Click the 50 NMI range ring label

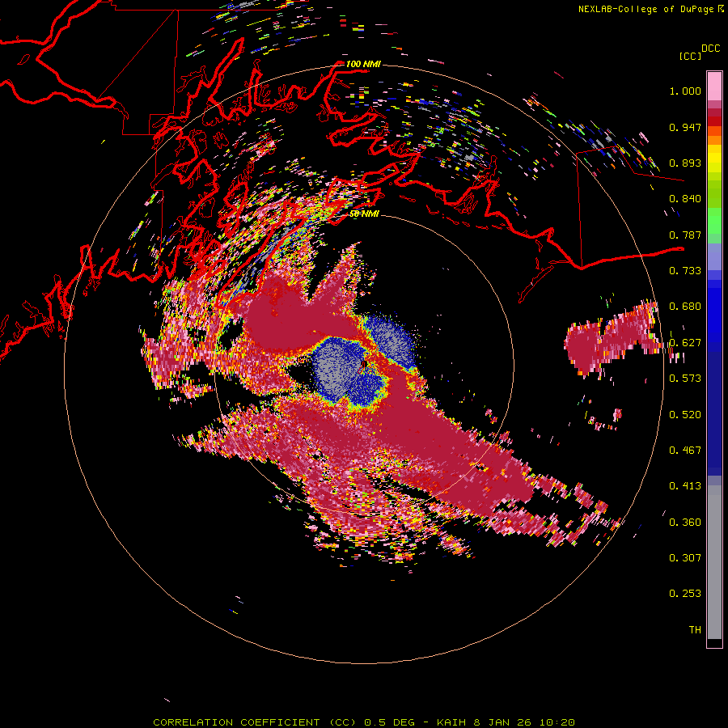pos(364,214)
